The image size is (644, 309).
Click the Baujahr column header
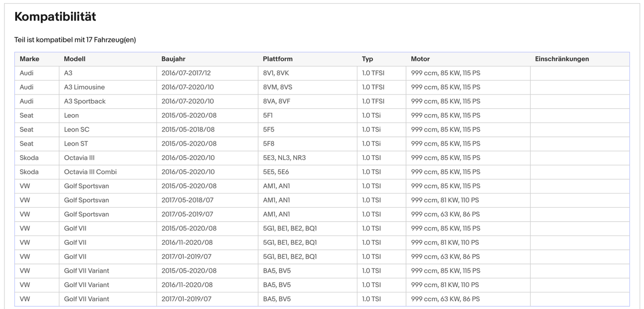point(173,59)
